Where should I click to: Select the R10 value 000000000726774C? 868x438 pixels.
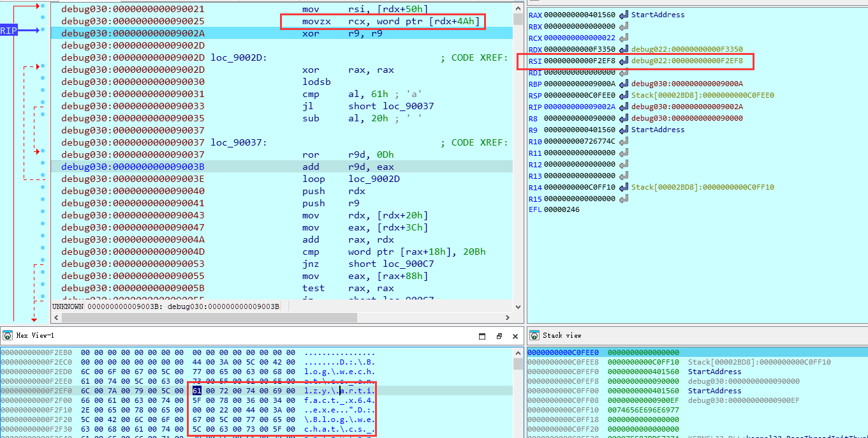pos(580,141)
